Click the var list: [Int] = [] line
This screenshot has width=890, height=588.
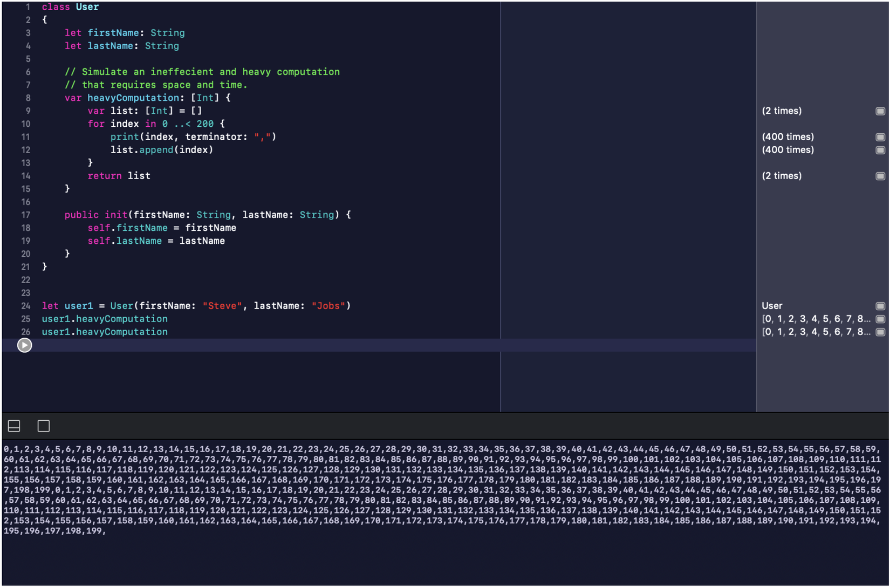pos(145,111)
